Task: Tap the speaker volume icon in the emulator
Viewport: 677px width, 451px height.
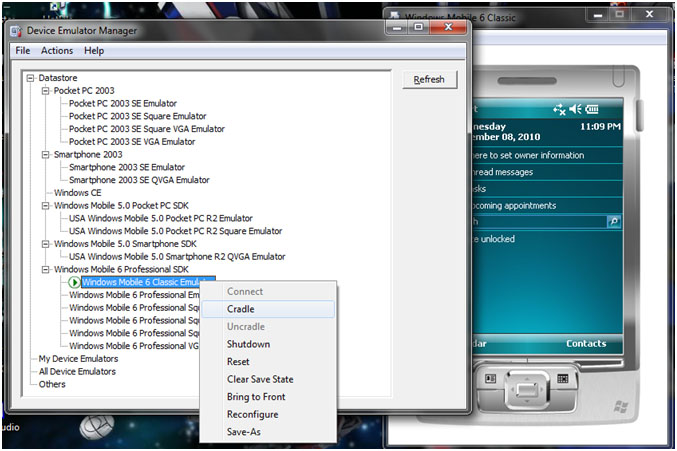Action: tap(576, 109)
